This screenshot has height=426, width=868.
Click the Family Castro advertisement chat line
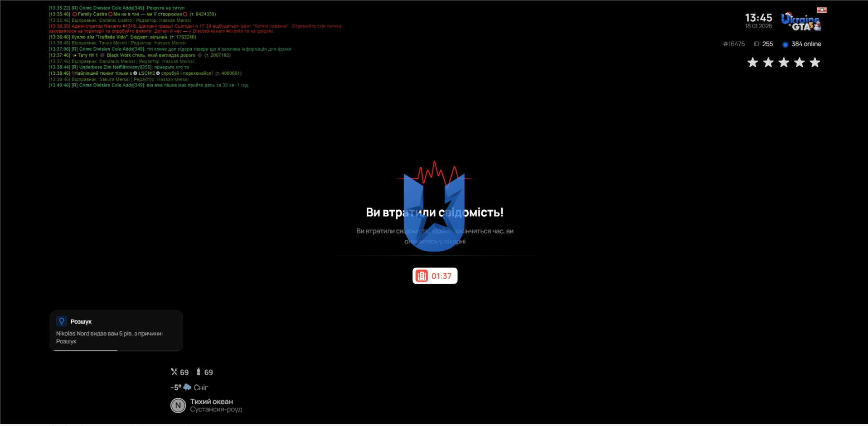pos(132,14)
